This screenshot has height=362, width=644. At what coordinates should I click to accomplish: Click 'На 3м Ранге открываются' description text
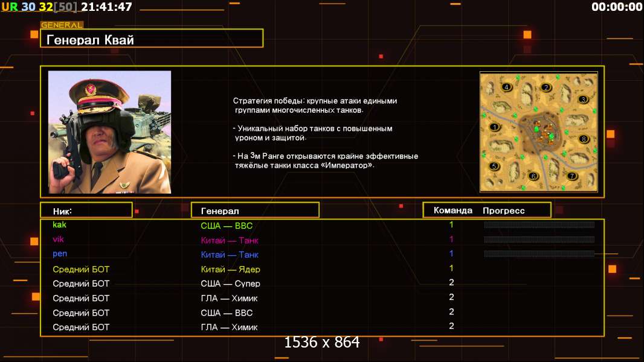point(325,160)
